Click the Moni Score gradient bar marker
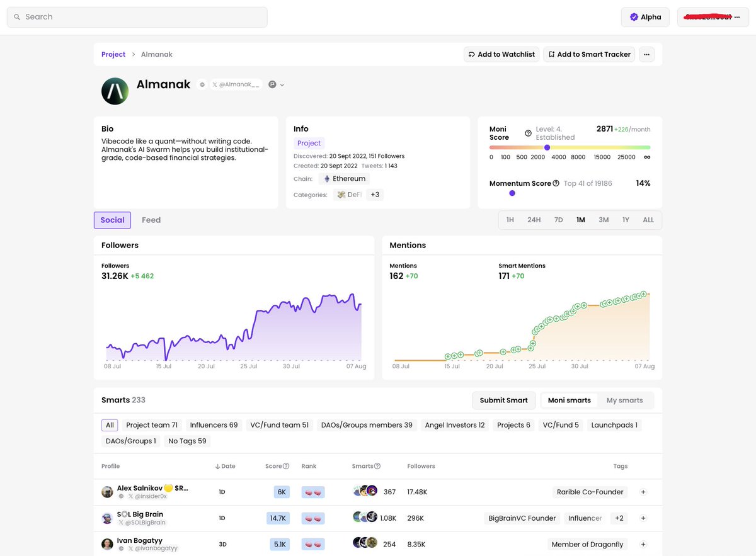The width and height of the screenshot is (756, 556). coord(547,147)
